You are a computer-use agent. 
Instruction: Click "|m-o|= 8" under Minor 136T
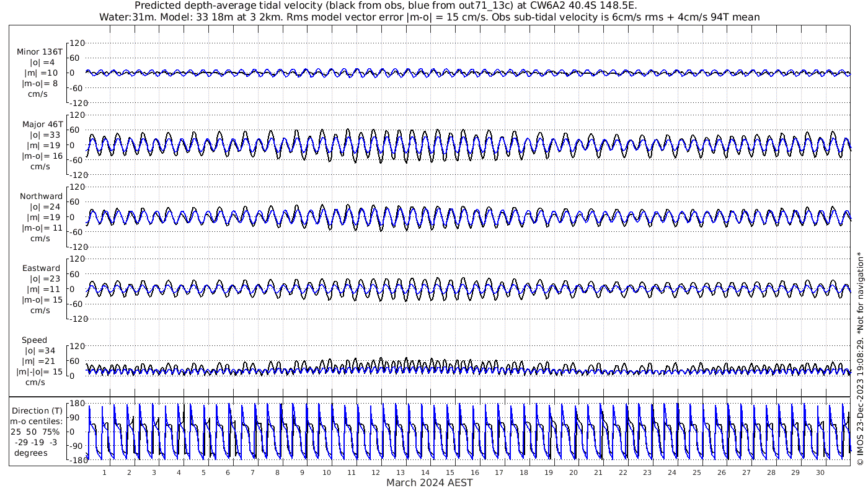[x=40, y=84]
